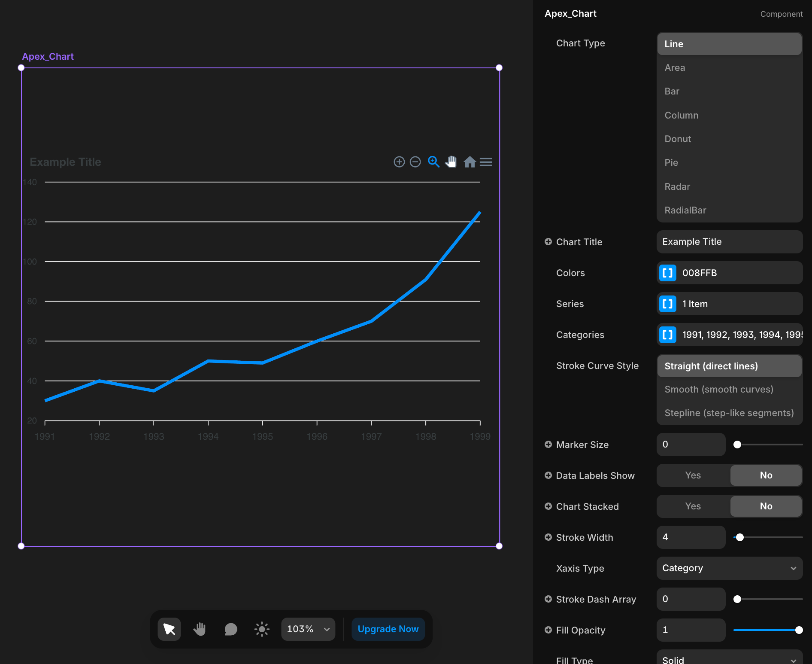This screenshot has width=812, height=664.
Task: Open the 103% zoom level dropdown
Action: [x=308, y=629]
